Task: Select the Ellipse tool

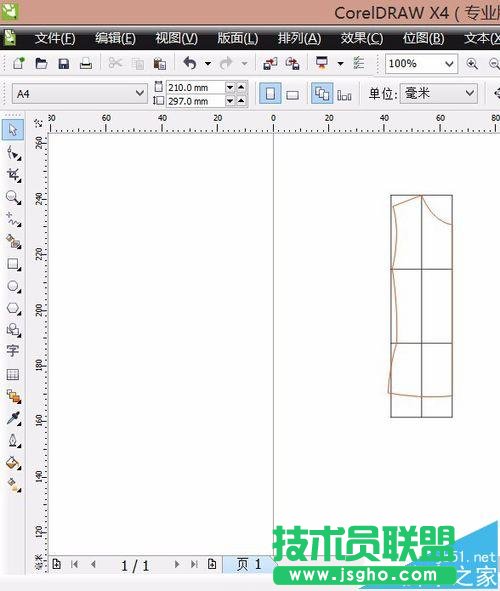Action: point(14,286)
